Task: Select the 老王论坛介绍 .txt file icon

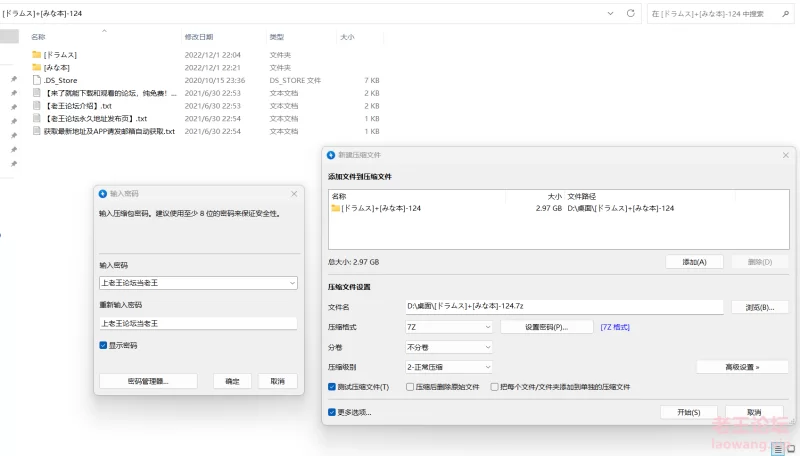Action: [x=37, y=105]
